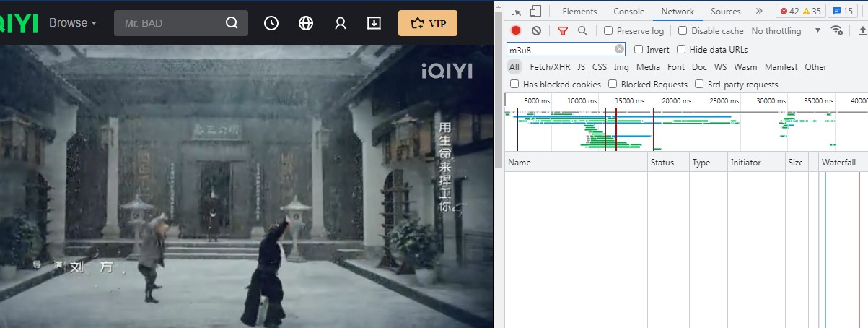Screen dimensions: 868x328
Task: Select the Network tab
Action: point(678,11)
